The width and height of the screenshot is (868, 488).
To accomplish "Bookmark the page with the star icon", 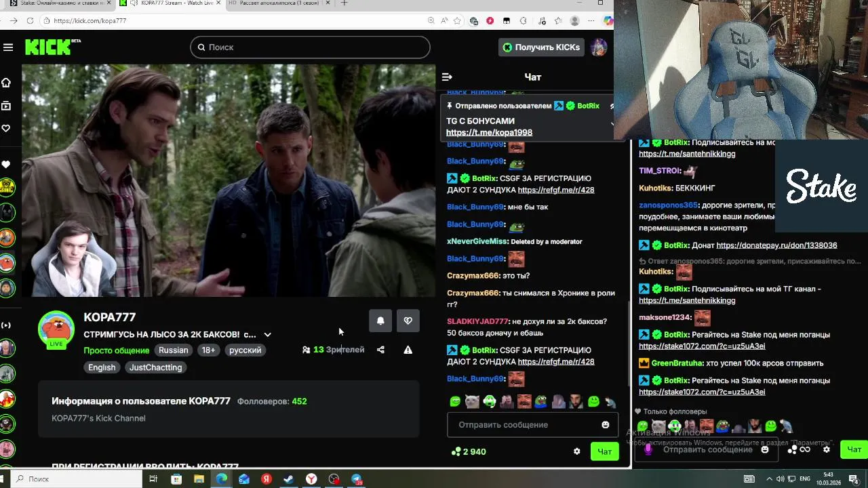I will (x=458, y=21).
